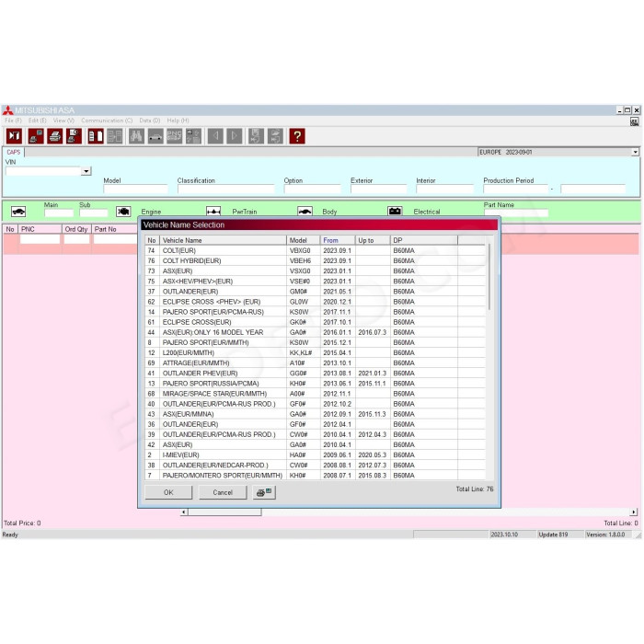644x644 pixels.
Task: Click the next arrow toolbar icon
Action: [235, 136]
